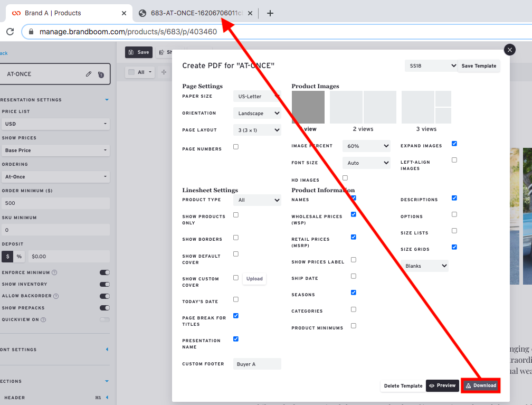Enable Left-Align Images checkbox
Viewport: 532px width, 405px height.
coord(454,160)
